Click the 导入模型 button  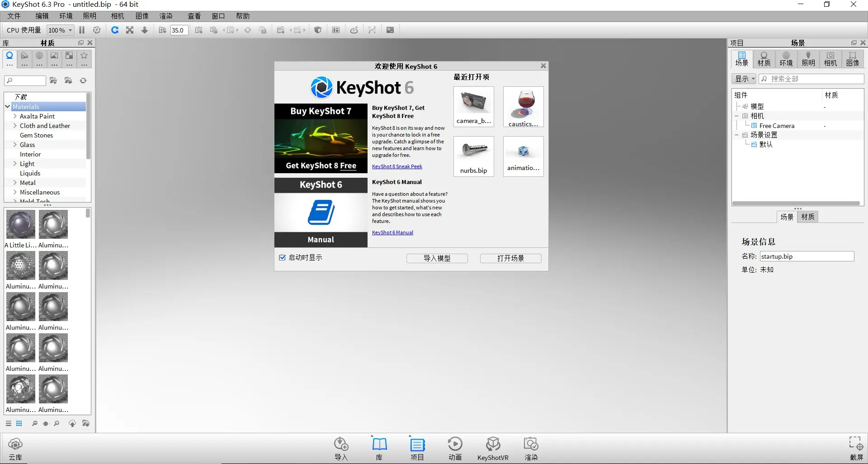coord(437,258)
